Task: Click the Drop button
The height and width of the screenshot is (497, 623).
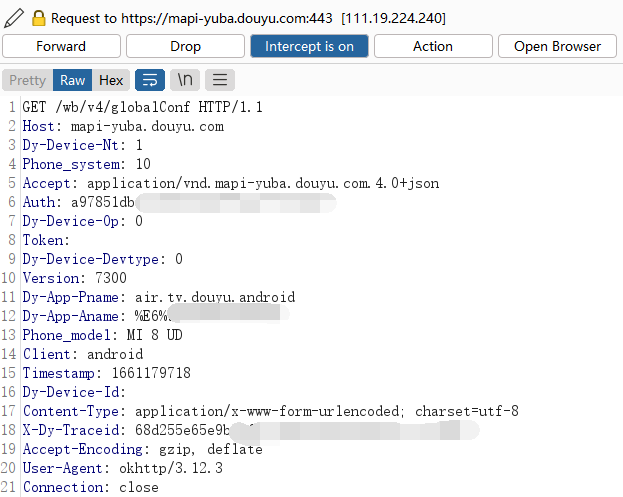Action: point(185,46)
